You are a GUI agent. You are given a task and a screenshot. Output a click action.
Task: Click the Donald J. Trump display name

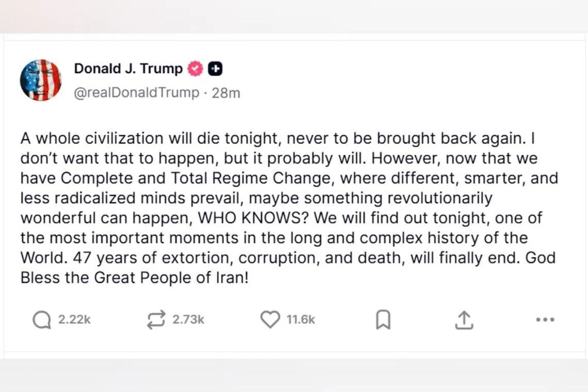coord(128,69)
